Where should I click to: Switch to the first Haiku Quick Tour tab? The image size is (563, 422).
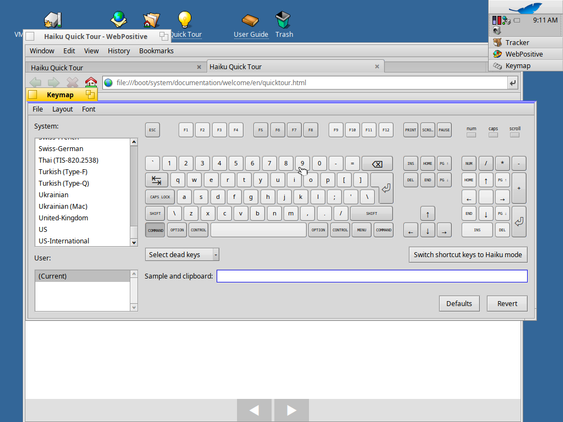[115, 68]
